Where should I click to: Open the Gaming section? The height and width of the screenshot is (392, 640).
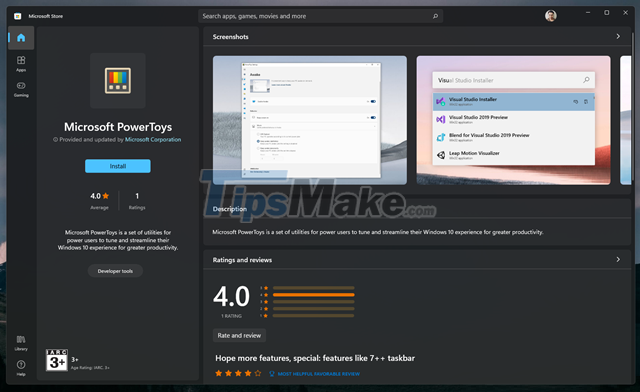pyautogui.click(x=21, y=89)
